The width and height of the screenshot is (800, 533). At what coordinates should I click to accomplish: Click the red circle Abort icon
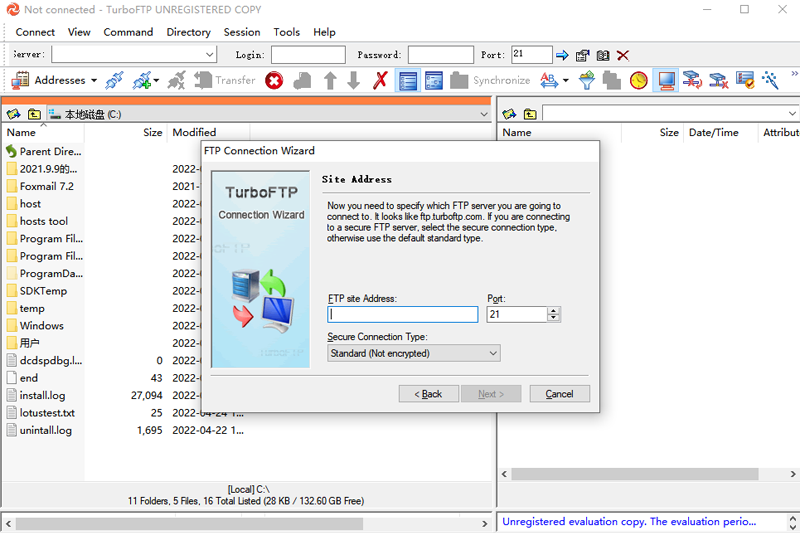[274, 81]
